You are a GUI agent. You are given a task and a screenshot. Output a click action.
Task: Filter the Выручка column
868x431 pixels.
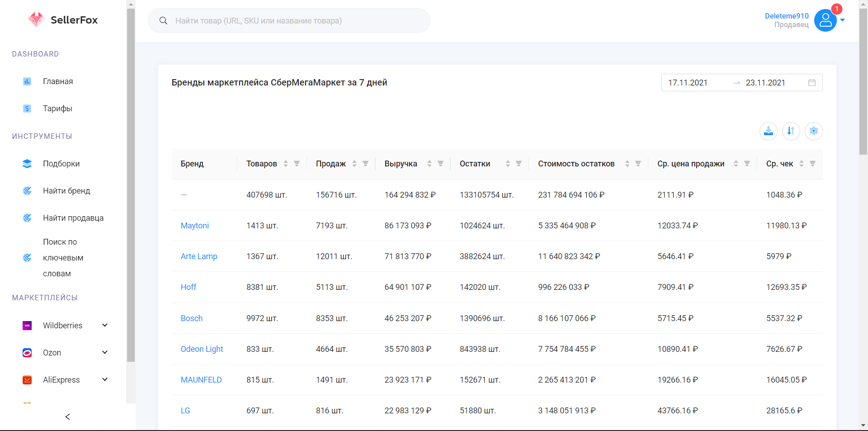click(441, 164)
